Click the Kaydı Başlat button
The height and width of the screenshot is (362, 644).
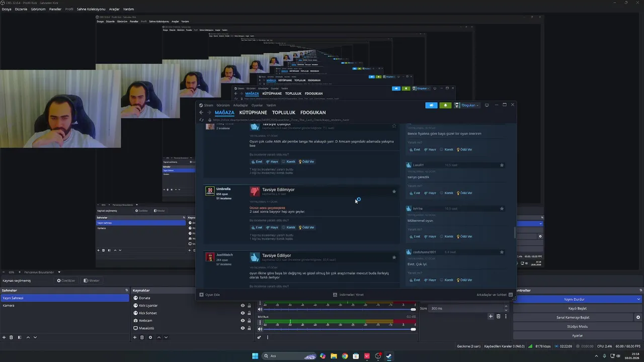(577, 308)
